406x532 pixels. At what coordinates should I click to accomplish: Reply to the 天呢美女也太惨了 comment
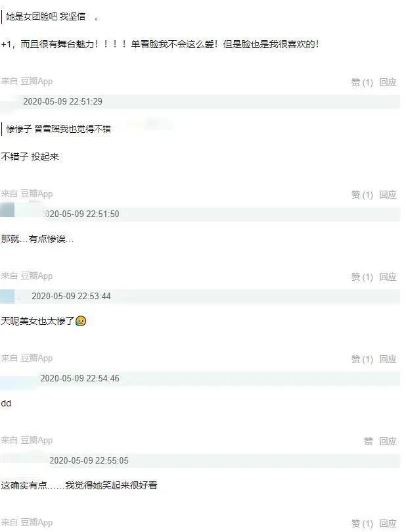pyautogui.click(x=388, y=359)
